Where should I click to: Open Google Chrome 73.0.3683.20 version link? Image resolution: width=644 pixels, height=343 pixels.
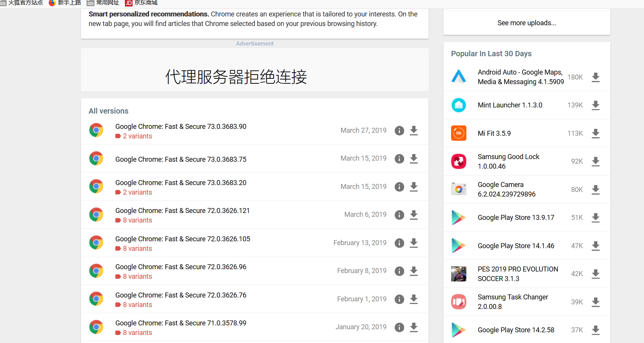pos(181,183)
